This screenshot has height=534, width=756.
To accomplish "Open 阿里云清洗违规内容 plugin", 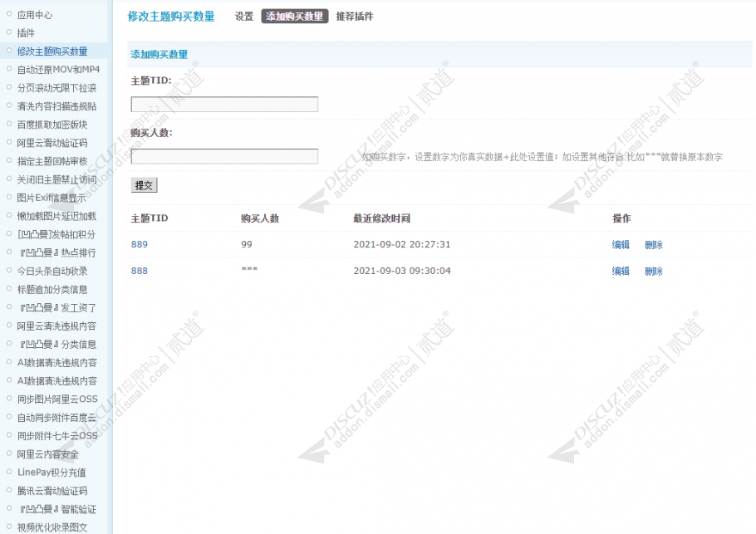I will 56,326.
